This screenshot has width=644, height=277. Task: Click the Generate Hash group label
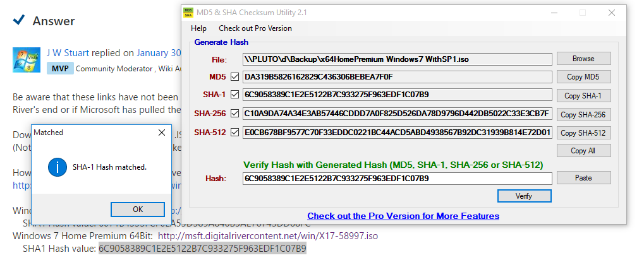coord(221,42)
